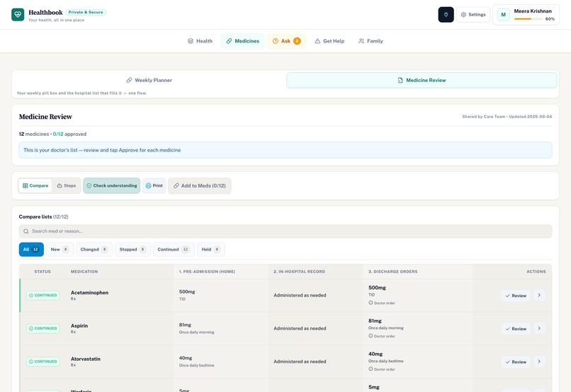Filter by New medicines chip
This screenshot has width=571, height=392.
click(x=60, y=250)
